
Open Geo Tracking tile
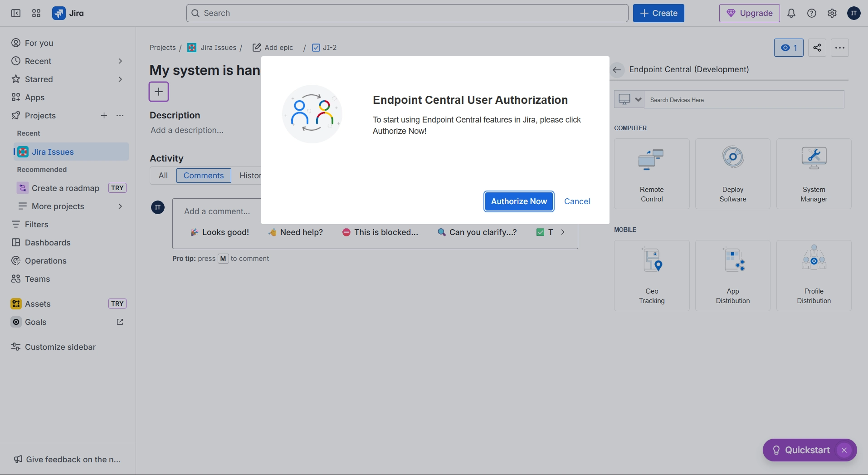tap(652, 275)
